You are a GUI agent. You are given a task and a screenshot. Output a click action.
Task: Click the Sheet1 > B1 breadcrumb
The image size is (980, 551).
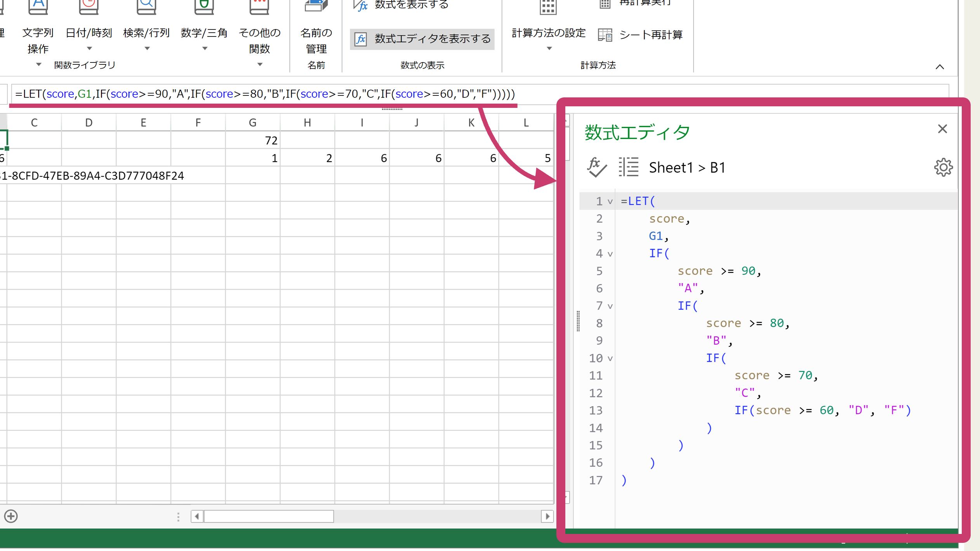pos(687,167)
